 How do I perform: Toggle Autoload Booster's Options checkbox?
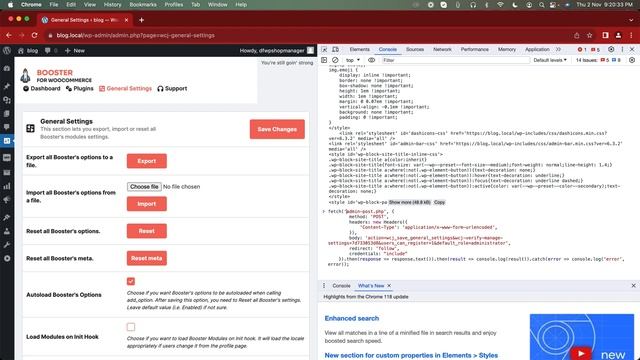click(131, 281)
